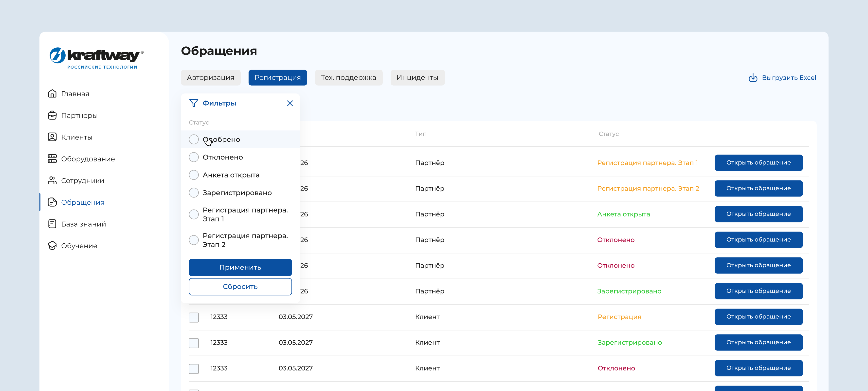
Task: Switch to the Авторизация tab
Action: [211, 78]
